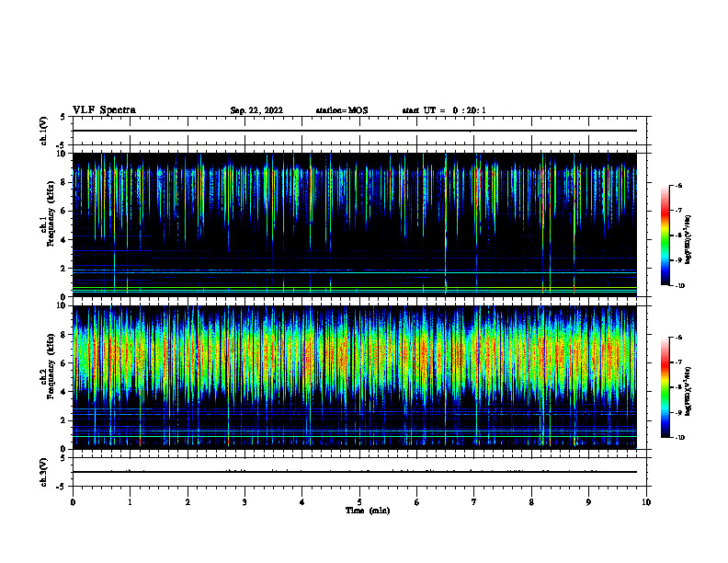Viewport: 728px width, 563px height.
Task: Click the "4" kHz tick on ch.2 frequency axis
Action: pyautogui.click(x=64, y=393)
